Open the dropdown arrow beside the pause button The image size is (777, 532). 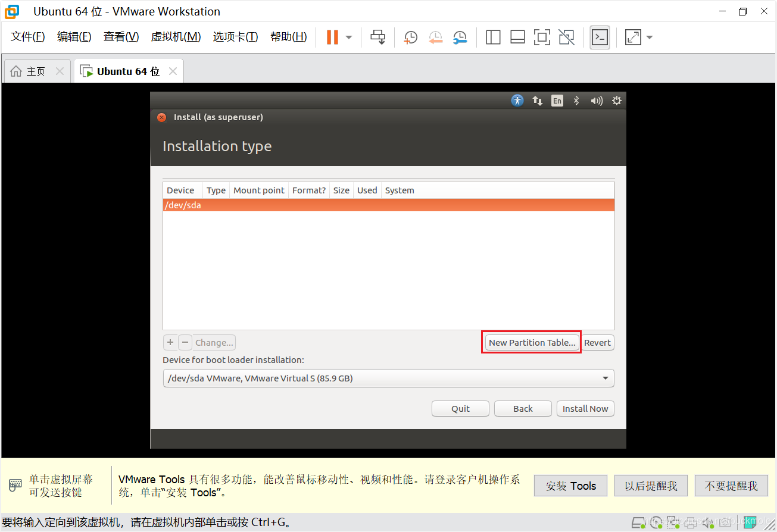tap(349, 37)
